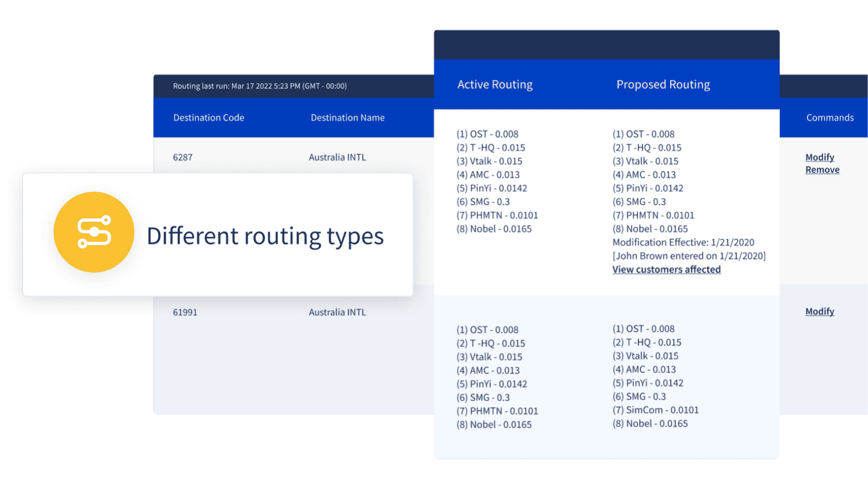868x487 pixels.
Task: Click Modify for destination code 6287
Action: point(819,157)
